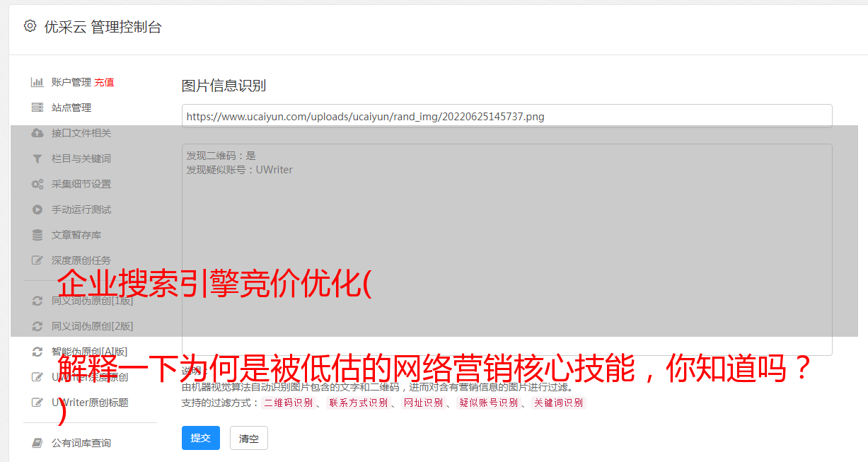The image size is (868, 462).
Task: Click the cloud upload icon for 接口文件相关
Action: click(x=37, y=133)
